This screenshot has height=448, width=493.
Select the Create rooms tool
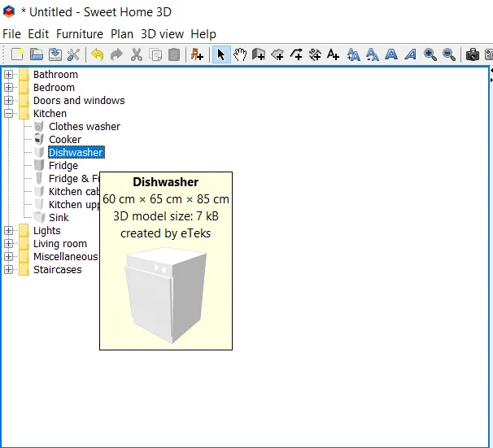(277, 54)
